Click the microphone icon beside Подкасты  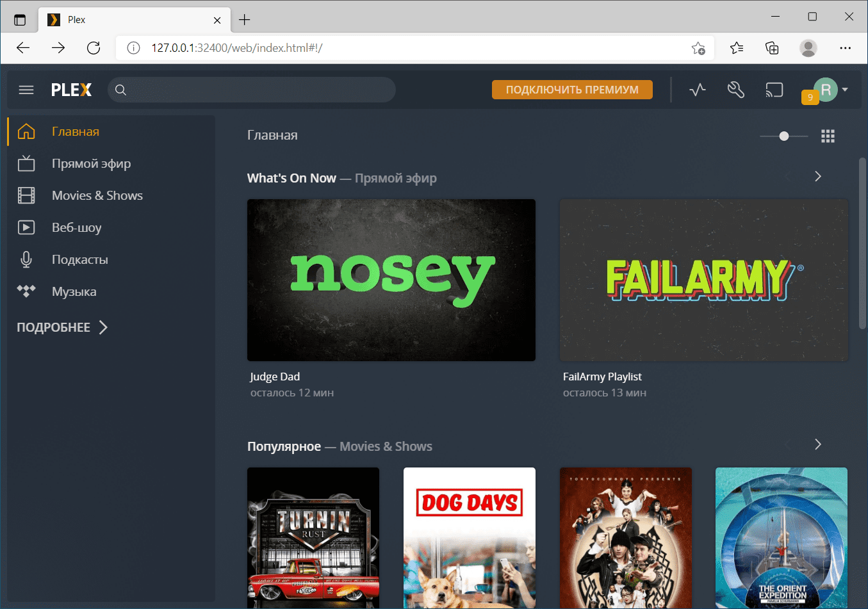[x=26, y=259]
